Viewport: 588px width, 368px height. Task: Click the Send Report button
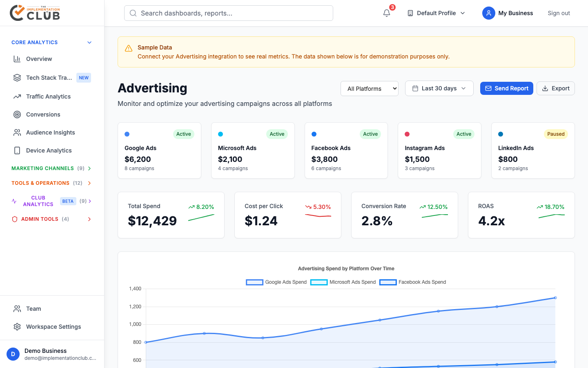pos(506,88)
